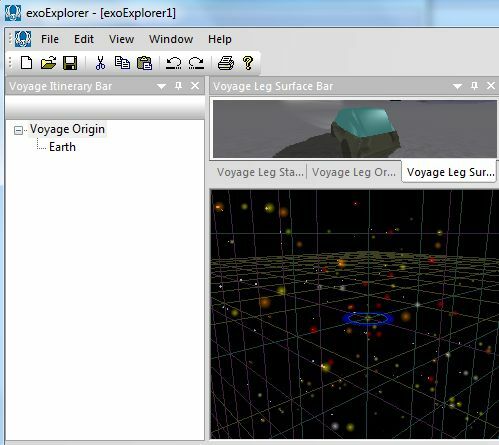Click the Copy toolbar icon
This screenshot has height=445, width=499.
[122, 63]
